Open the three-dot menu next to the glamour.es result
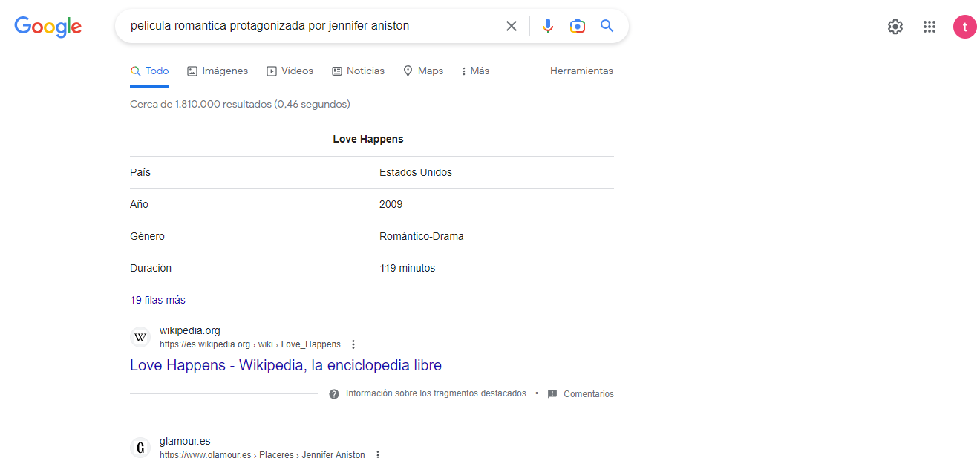This screenshot has height=458, width=980. click(378, 454)
